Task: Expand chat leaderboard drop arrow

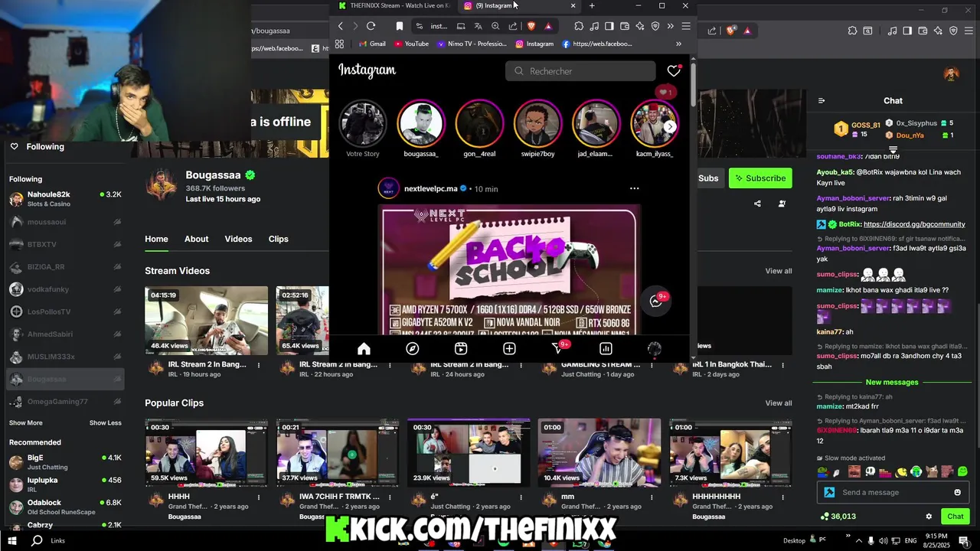Action: point(893,149)
